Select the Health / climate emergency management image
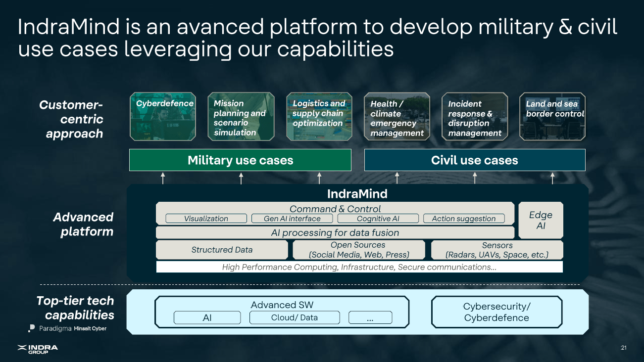644x362 pixels. pos(396,117)
